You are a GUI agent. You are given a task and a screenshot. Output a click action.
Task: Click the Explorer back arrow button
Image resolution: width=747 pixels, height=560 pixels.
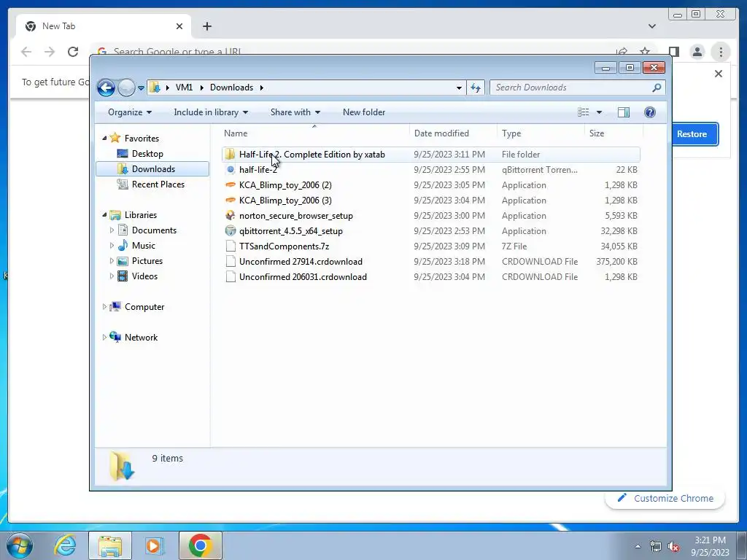[x=106, y=87]
